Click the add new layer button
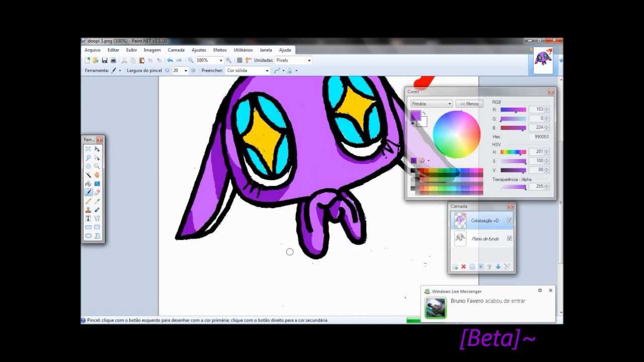 (x=455, y=266)
